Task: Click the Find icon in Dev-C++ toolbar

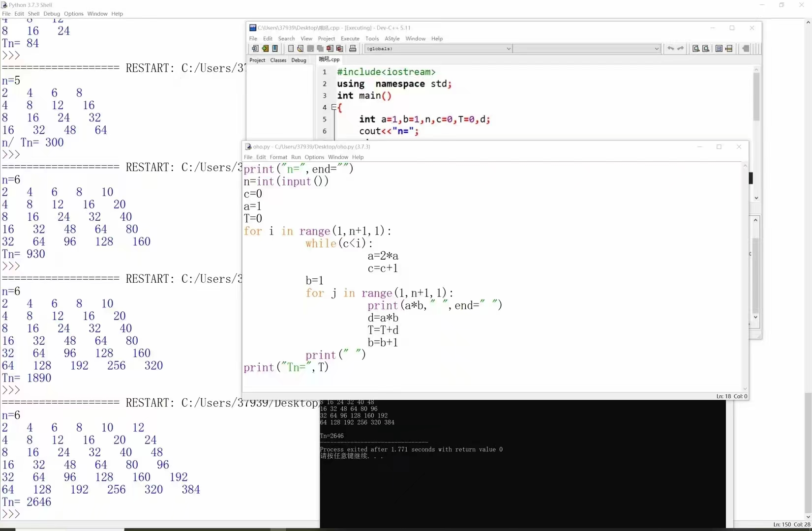Action: tap(696, 49)
